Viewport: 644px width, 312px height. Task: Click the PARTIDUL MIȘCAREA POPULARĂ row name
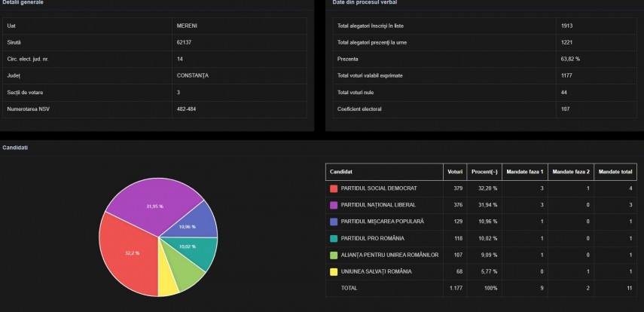pos(383,222)
